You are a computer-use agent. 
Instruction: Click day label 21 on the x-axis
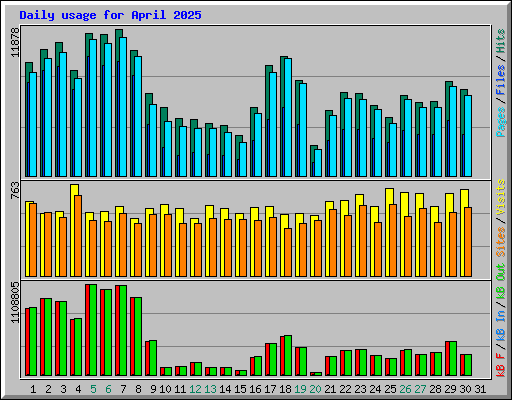click(330, 389)
